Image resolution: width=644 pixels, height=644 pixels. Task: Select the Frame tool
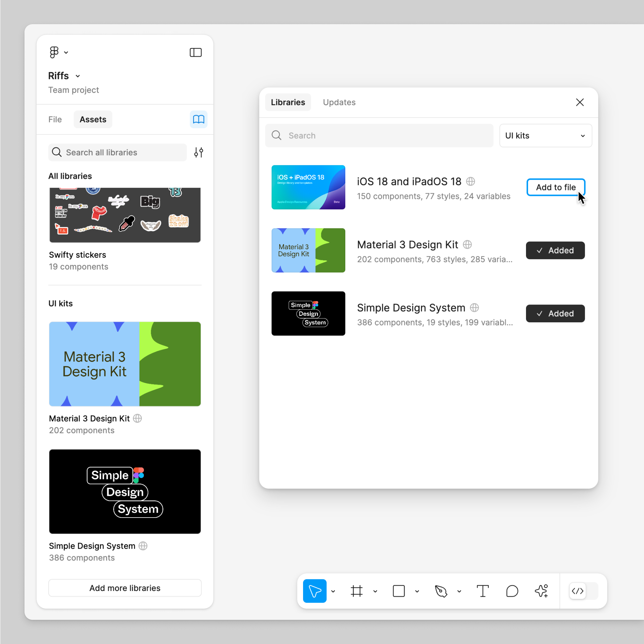tap(357, 591)
